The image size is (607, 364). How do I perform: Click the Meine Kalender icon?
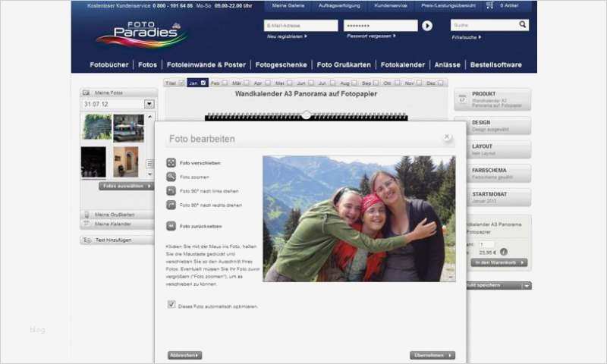click(x=86, y=224)
